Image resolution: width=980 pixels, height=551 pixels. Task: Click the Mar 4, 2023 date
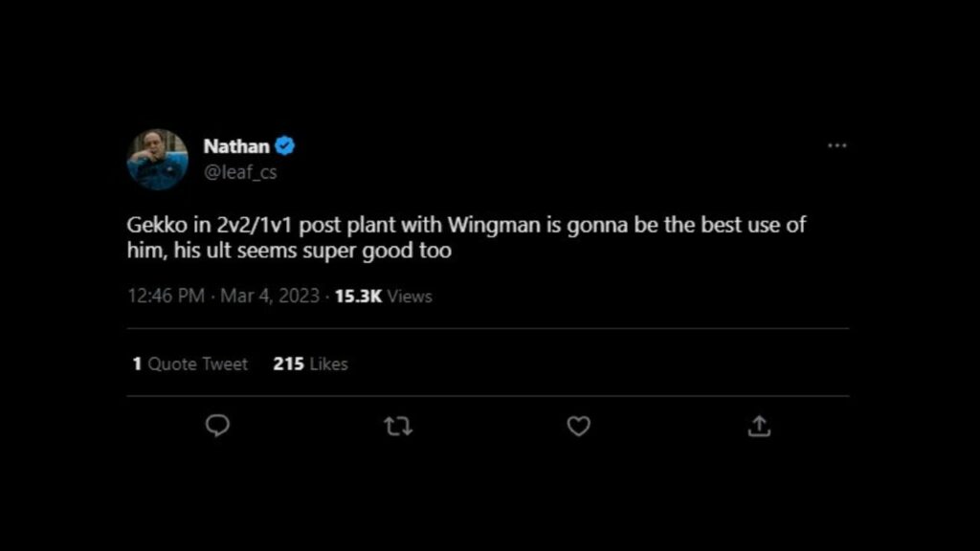[x=271, y=297]
